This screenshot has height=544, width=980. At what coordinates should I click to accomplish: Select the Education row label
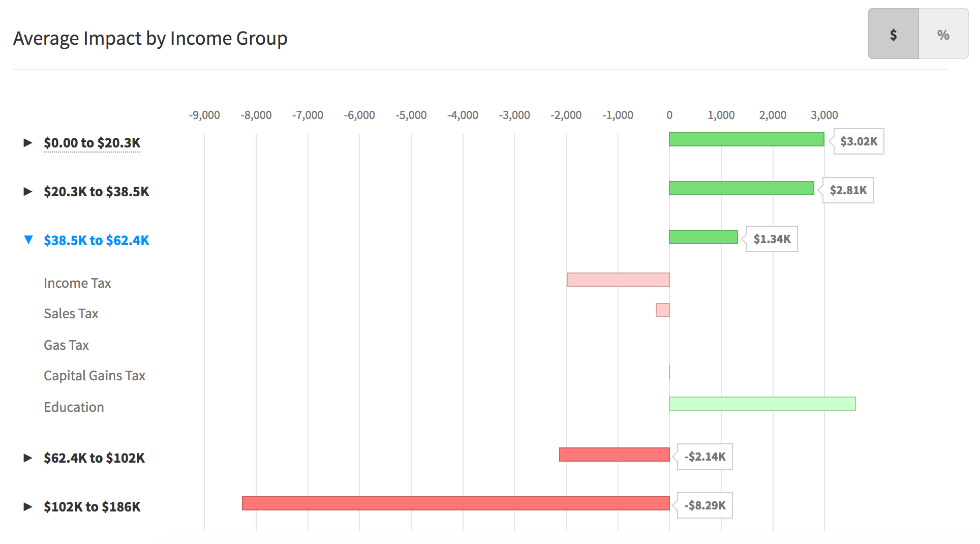click(x=74, y=407)
